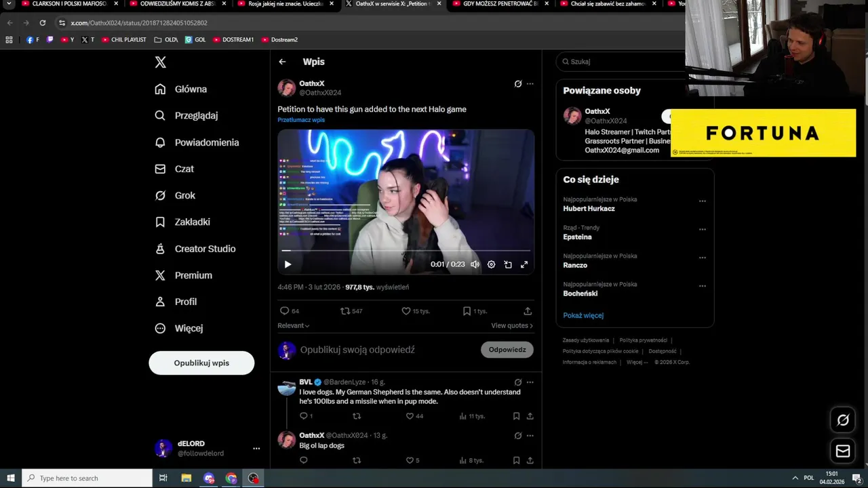
Task: Play the video in the post
Action: (x=288, y=264)
